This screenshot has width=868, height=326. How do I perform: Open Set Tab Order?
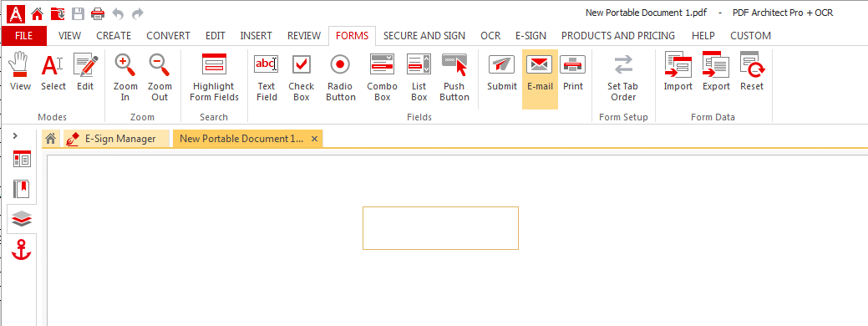click(x=622, y=78)
